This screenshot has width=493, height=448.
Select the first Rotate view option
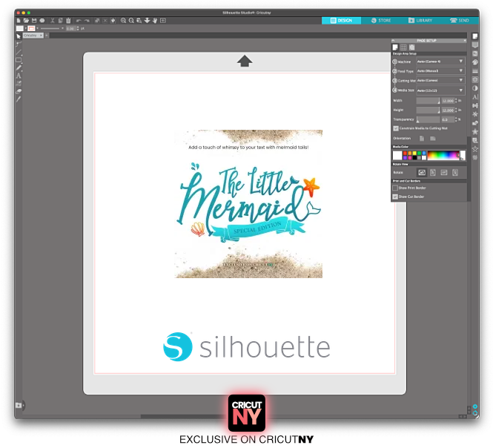pos(422,172)
